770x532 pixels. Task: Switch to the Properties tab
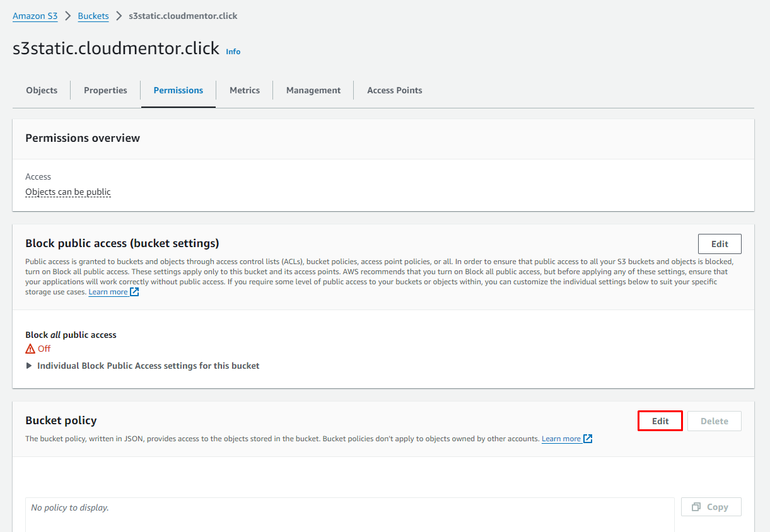pyautogui.click(x=105, y=90)
